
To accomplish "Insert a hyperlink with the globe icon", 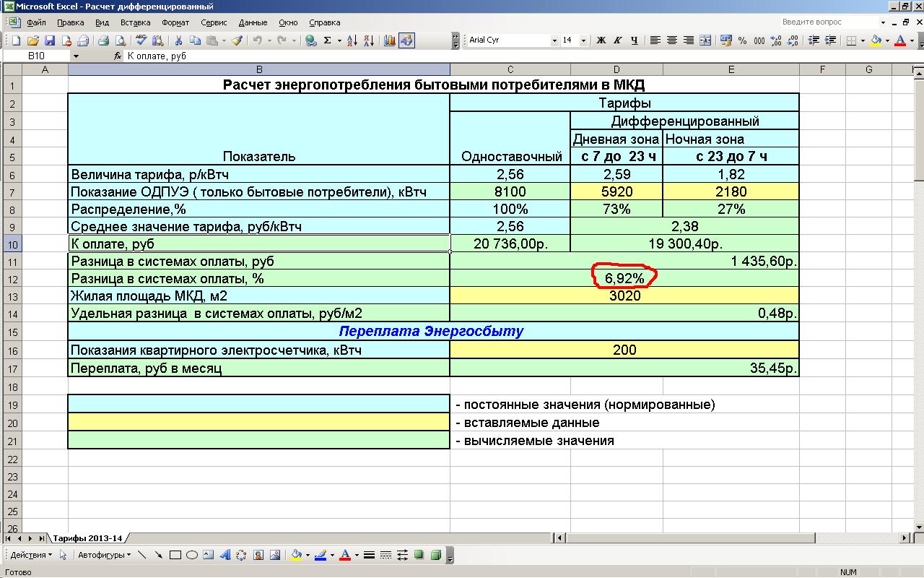I will tap(310, 40).
